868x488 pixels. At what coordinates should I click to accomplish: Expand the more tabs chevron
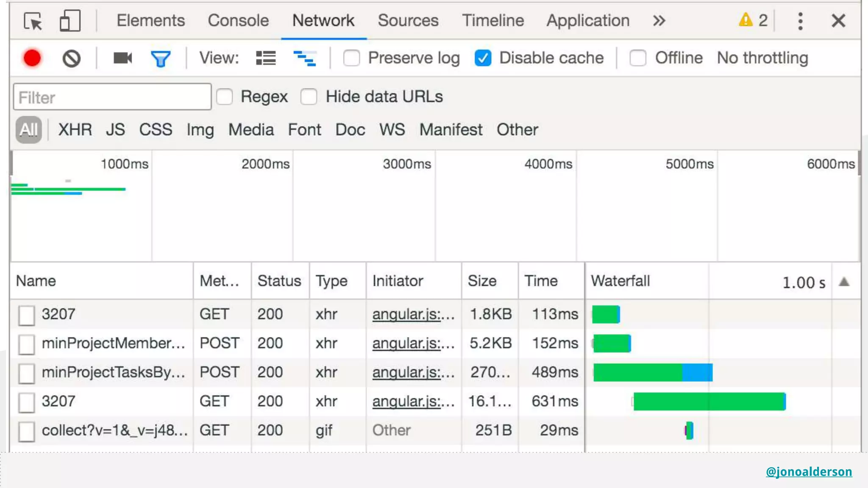coord(659,21)
